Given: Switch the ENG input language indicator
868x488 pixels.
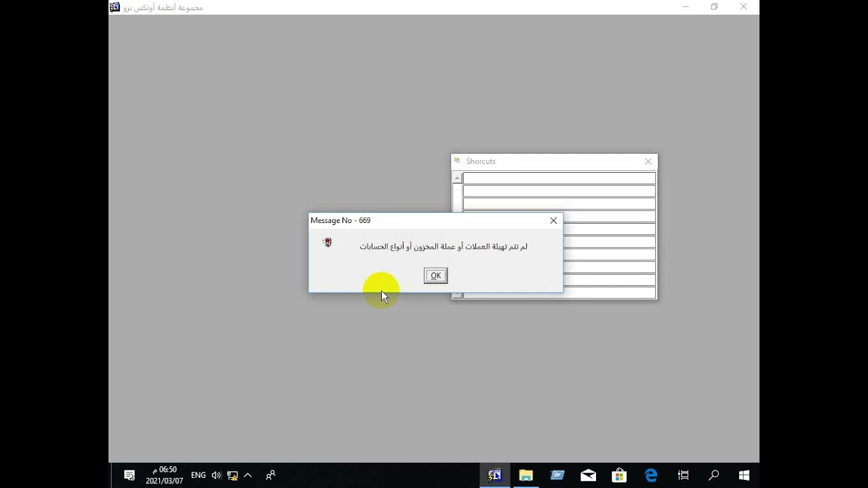Looking at the screenshot, I should tap(198, 475).
